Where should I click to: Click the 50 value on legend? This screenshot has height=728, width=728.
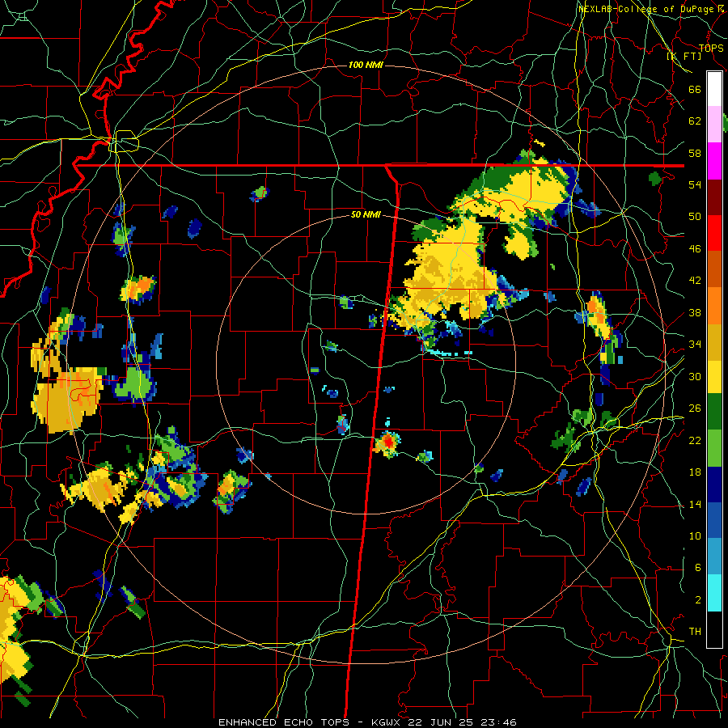[x=695, y=217]
